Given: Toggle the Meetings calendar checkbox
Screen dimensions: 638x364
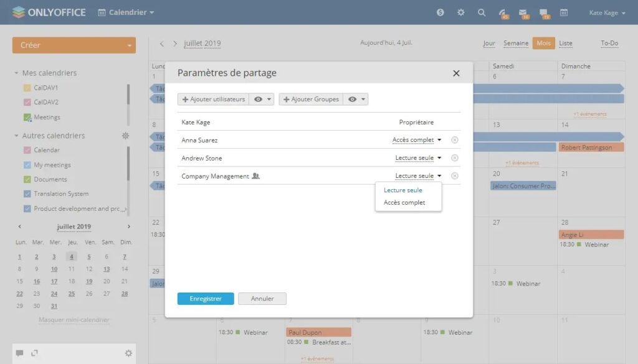Looking at the screenshot, I should point(27,118).
